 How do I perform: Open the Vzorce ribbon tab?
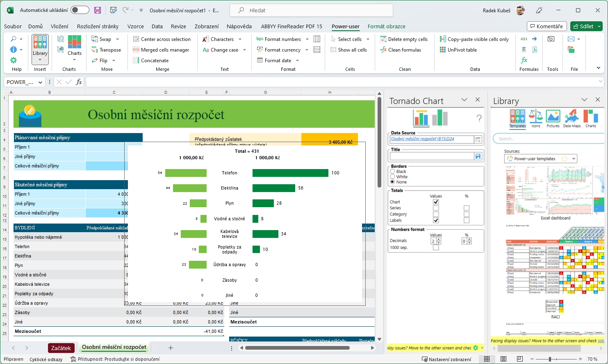(x=135, y=26)
